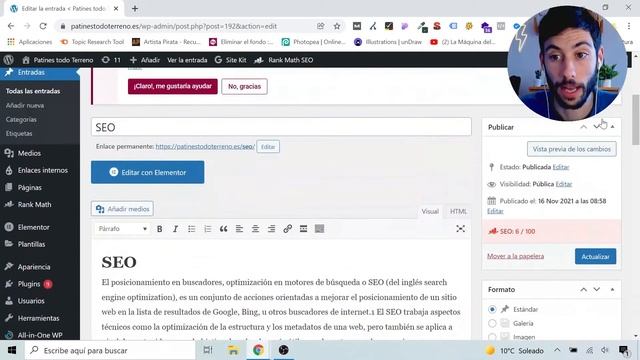Go back to the previous page
This screenshot has width=640, height=360.
click(11, 26)
